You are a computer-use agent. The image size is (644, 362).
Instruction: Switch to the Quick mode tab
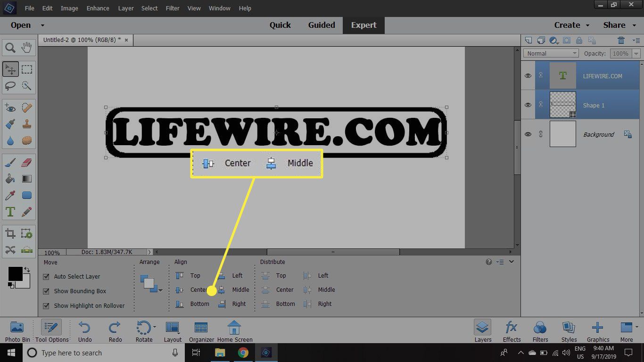click(280, 25)
